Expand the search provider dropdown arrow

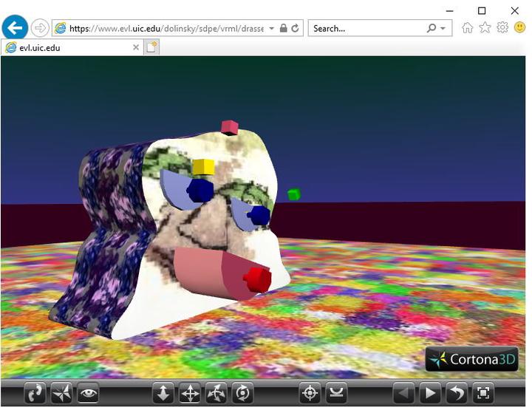pyautogui.click(x=443, y=28)
